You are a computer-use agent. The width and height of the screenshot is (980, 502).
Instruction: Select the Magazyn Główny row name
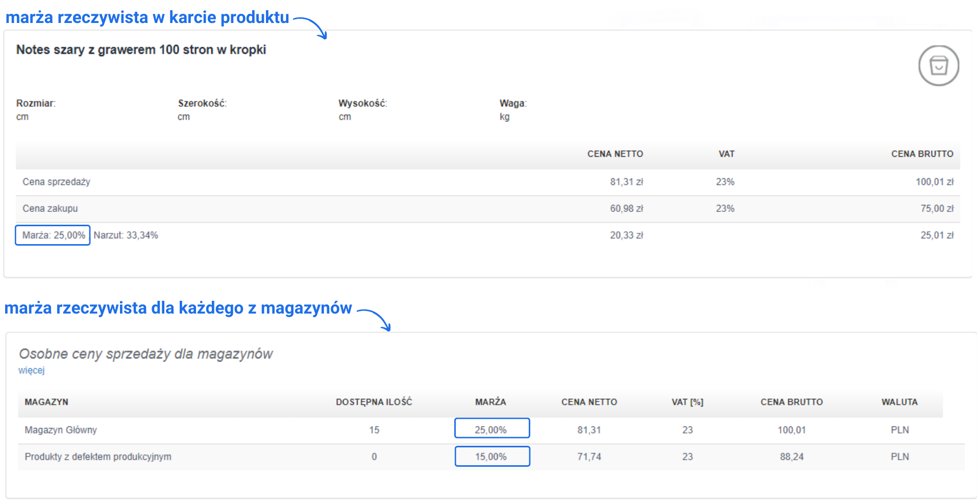click(61, 430)
